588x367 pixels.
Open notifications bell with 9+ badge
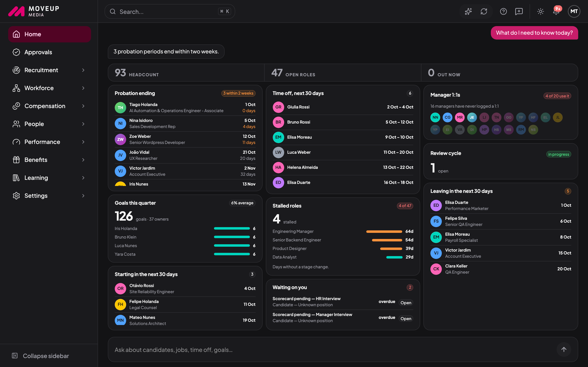(x=556, y=11)
